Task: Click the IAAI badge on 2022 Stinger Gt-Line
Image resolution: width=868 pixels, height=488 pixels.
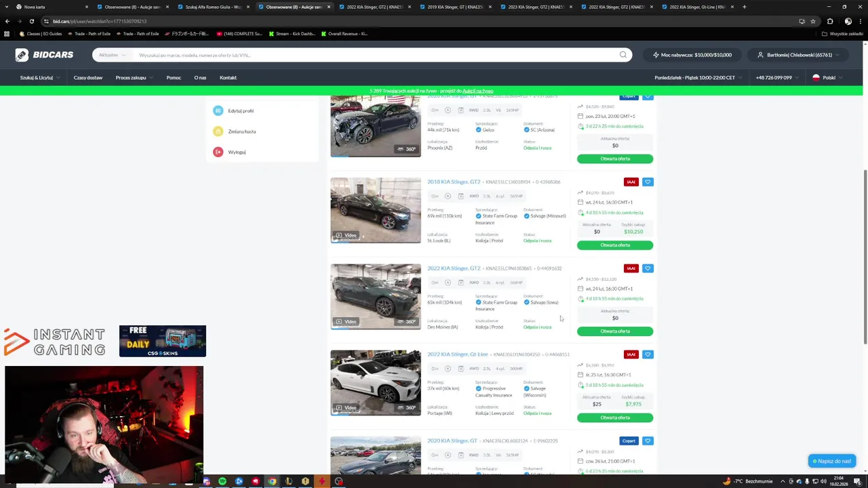Action: tap(631, 354)
